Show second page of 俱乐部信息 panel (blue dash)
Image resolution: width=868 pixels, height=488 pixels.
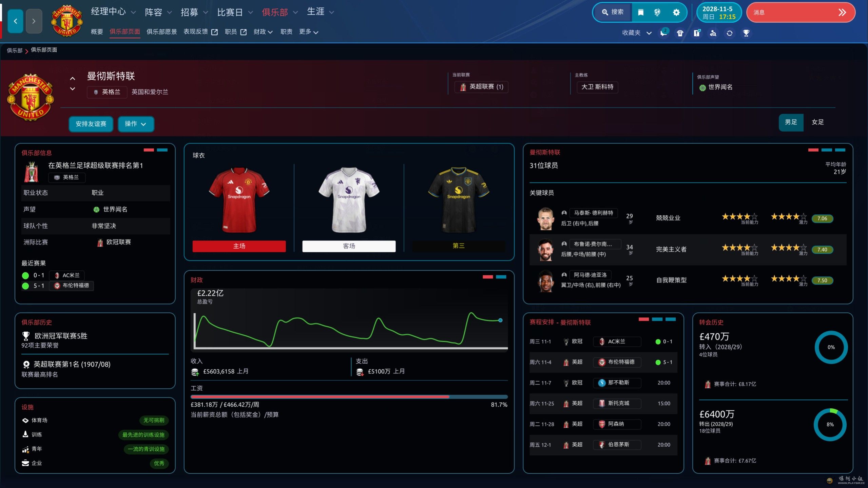click(x=162, y=150)
